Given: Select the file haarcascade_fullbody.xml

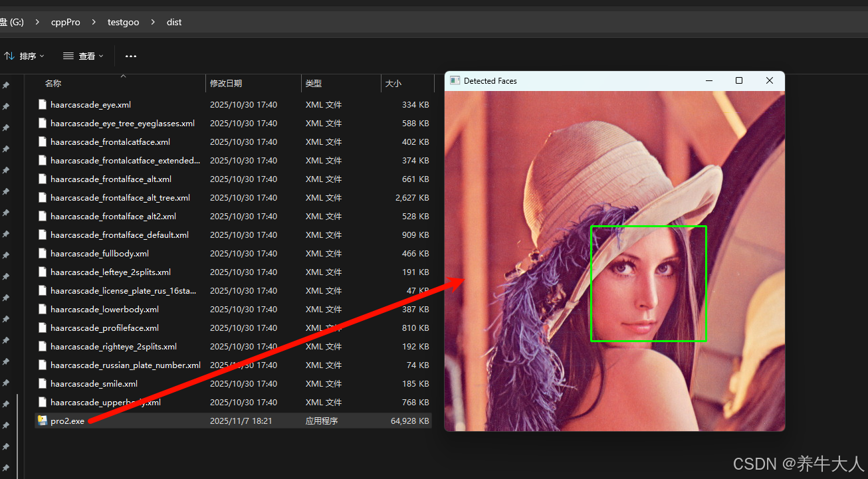Looking at the screenshot, I should pos(100,254).
